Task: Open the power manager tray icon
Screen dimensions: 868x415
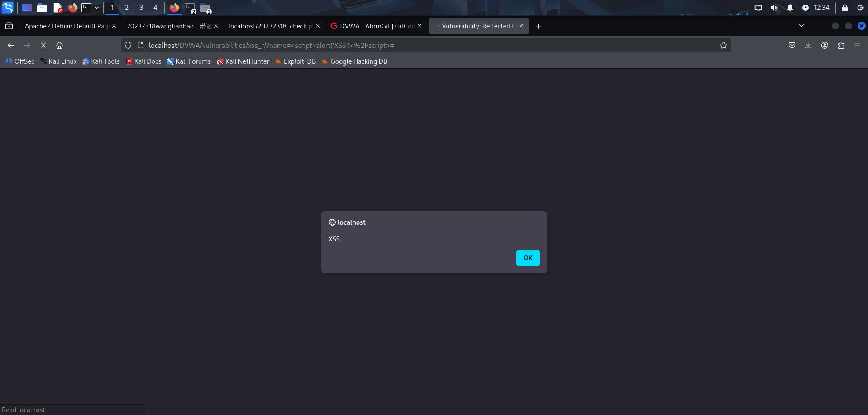Action: pos(806,8)
